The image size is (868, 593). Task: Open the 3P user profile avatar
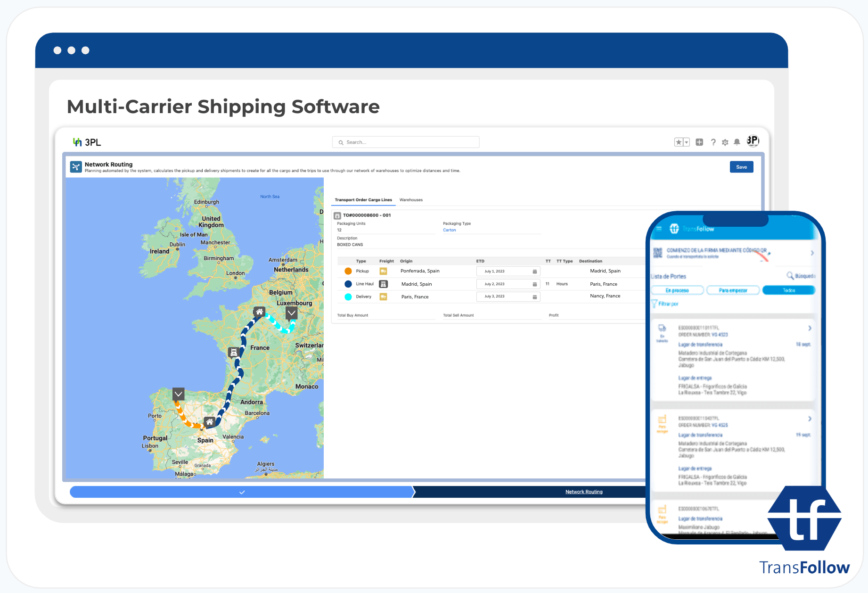(753, 141)
